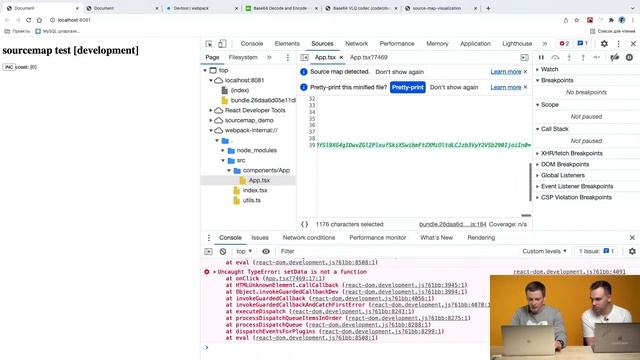The width and height of the screenshot is (640, 360).
Task: Open DevTools customize three-dot menu
Action: click(x=618, y=44)
